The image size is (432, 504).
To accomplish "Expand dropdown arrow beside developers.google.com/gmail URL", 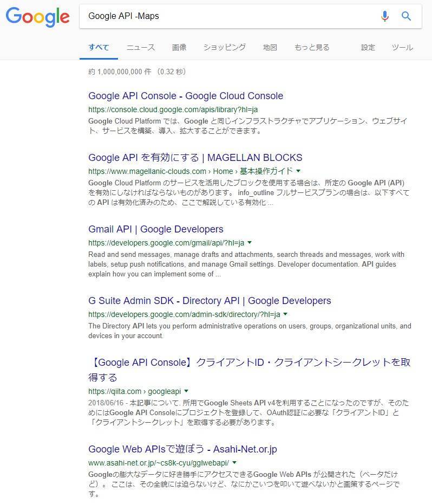I will pyautogui.click(x=250, y=242).
